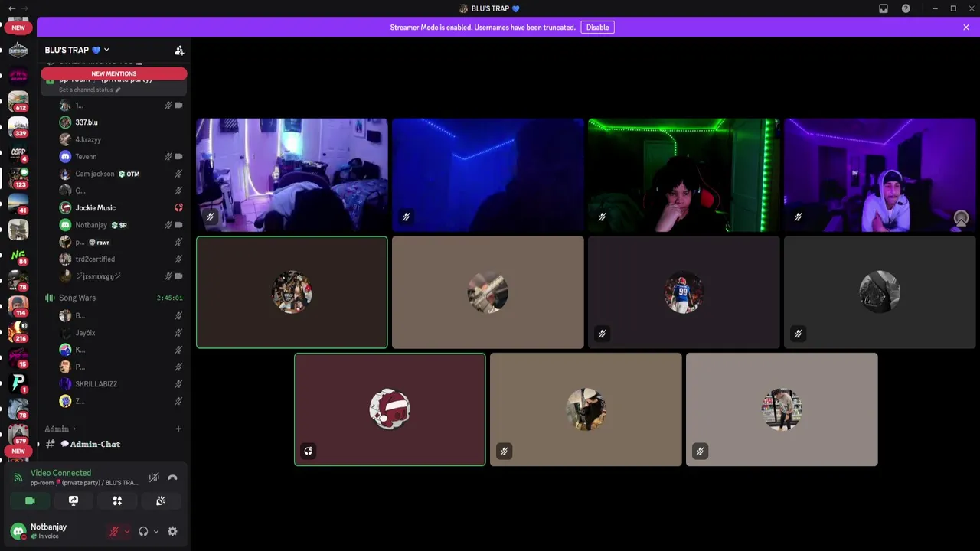Viewport: 980px width, 551px height.
Task: Click the OTM tag beside Cam jackson
Action: tap(129, 174)
